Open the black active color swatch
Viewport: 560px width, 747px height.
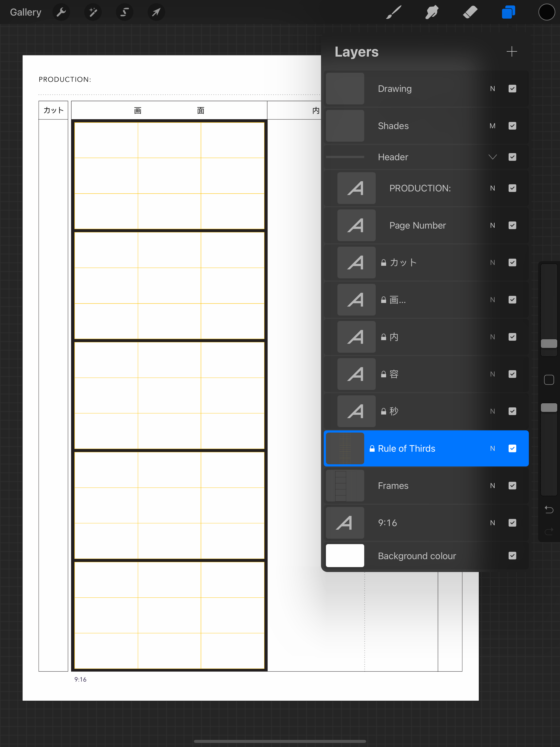coord(547,13)
